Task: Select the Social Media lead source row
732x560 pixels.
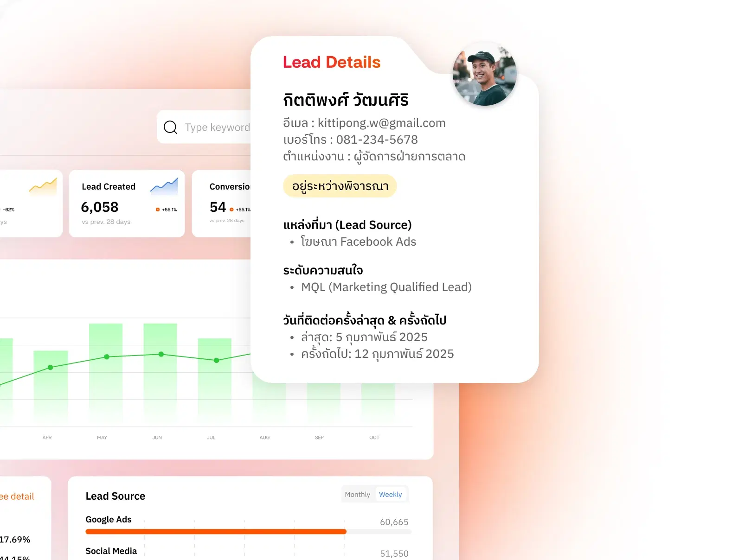Action: 111,551
